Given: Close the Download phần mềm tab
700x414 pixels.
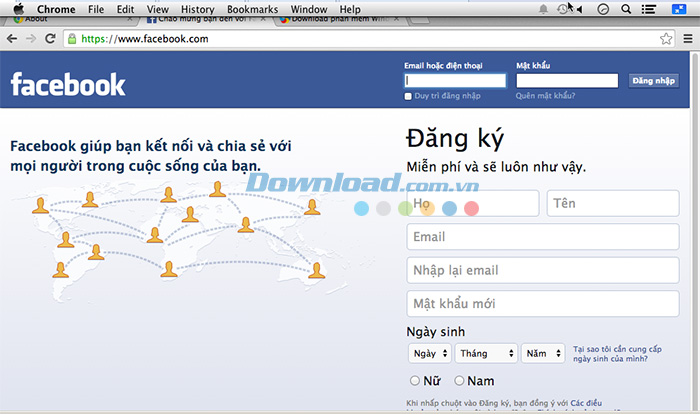Looking at the screenshot, I should point(396,19).
